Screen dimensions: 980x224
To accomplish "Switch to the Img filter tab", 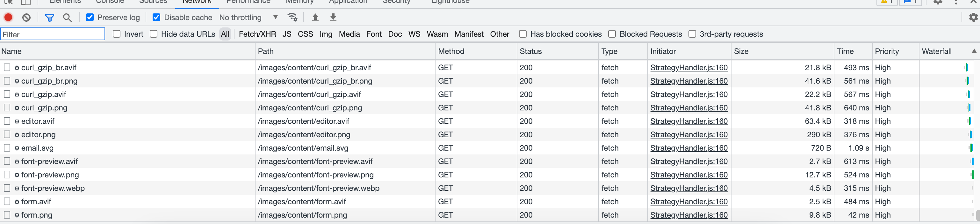I will click(x=326, y=34).
